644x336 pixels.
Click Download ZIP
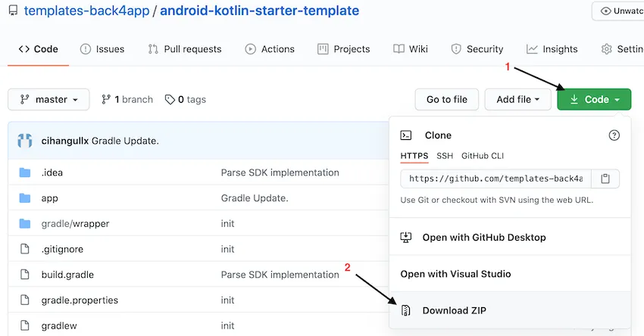455,310
